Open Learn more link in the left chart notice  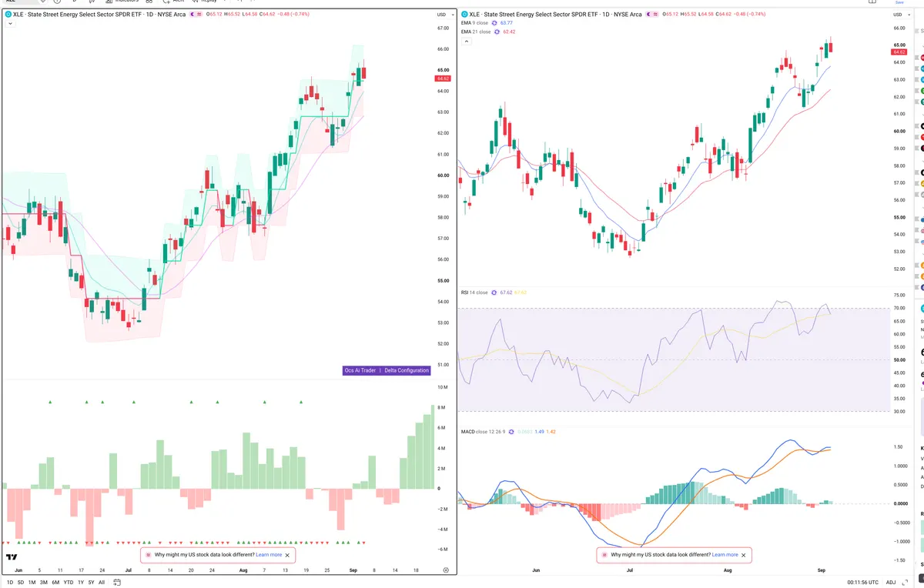point(269,555)
